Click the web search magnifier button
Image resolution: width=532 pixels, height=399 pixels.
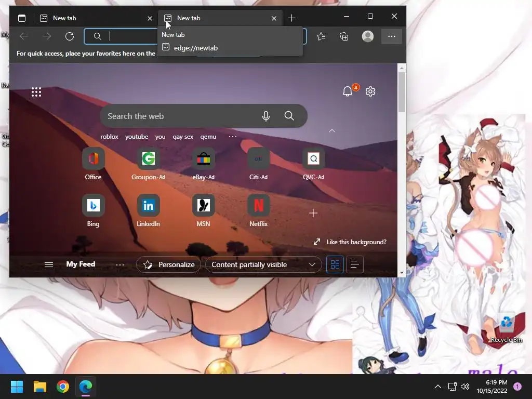289,116
